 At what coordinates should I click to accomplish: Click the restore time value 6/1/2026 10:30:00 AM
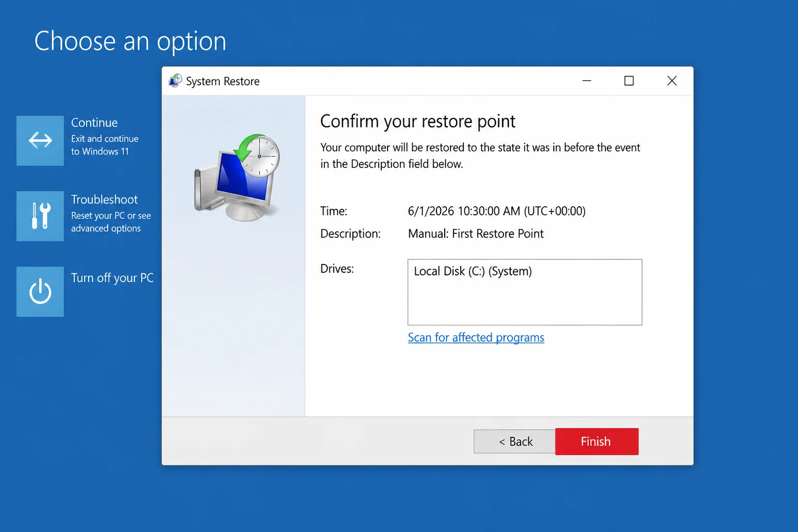click(497, 211)
